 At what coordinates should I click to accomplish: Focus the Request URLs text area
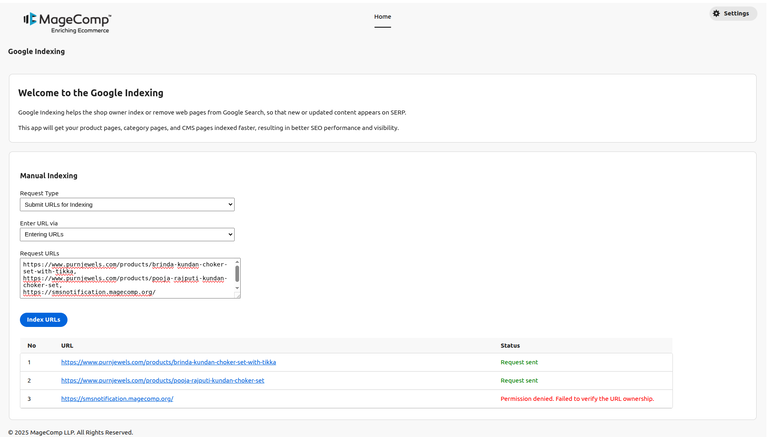(x=125, y=278)
